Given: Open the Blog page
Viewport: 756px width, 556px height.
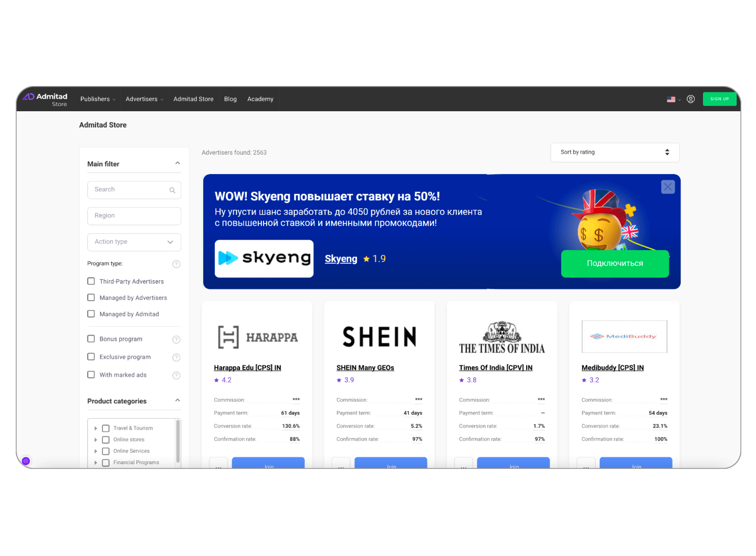Looking at the screenshot, I should click(230, 99).
